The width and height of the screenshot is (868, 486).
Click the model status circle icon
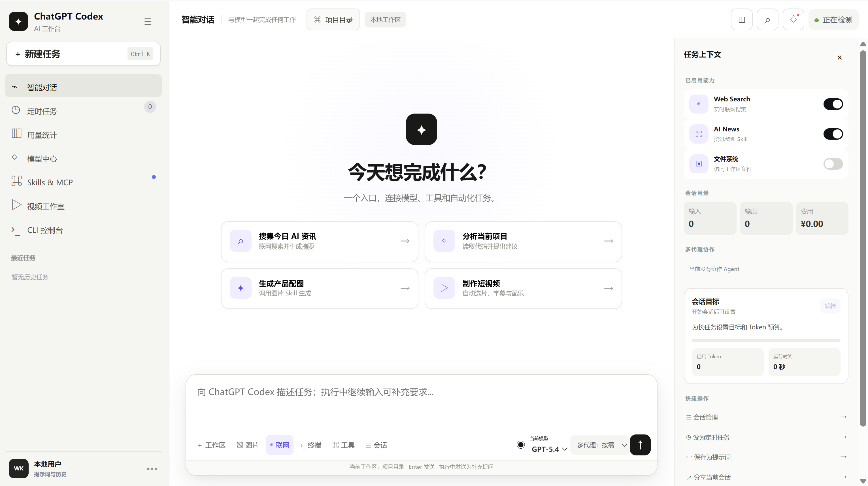click(521, 445)
